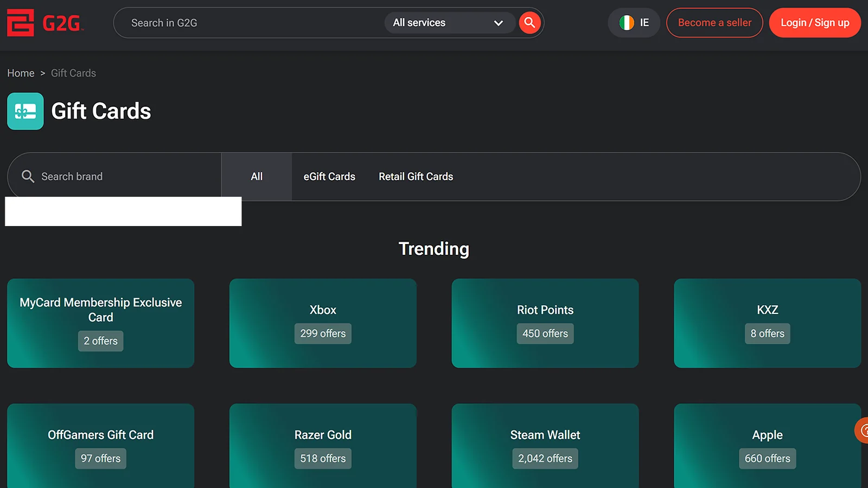Open the Xbox gift card tile
Viewport: 868px width, 488px height.
click(323, 323)
